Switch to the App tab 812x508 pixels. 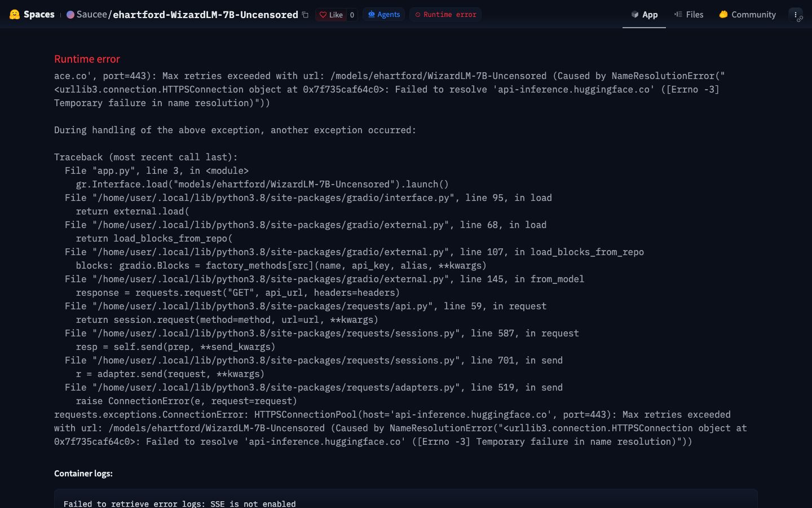click(x=644, y=15)
